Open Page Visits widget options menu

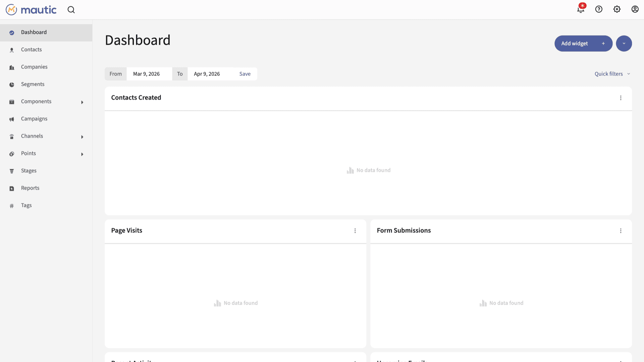tap(355, 231)
